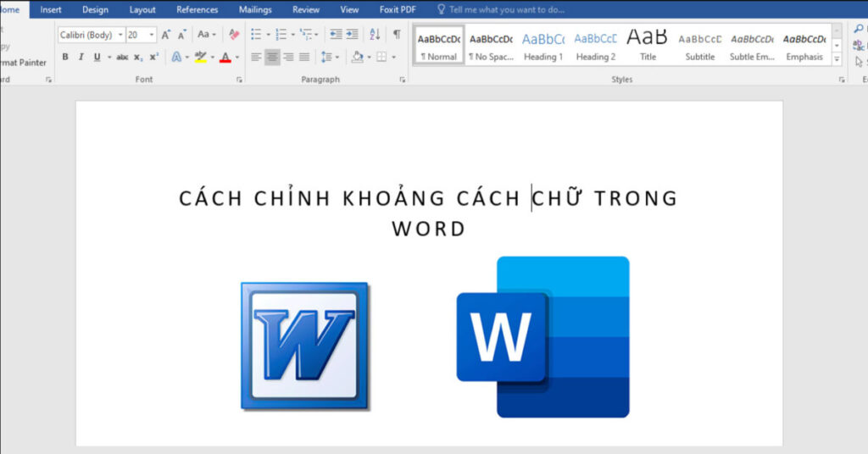Image resolution: width=868 pixels, height=454 pixels.
Task: Open Change Case menu
Action: pos(207,34)
